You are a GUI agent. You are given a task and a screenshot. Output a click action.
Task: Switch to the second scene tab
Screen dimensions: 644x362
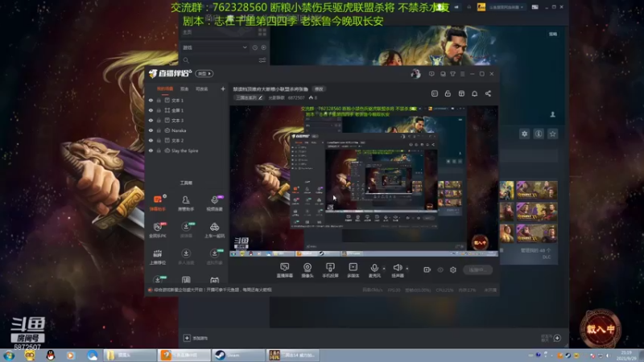[184, 88]
